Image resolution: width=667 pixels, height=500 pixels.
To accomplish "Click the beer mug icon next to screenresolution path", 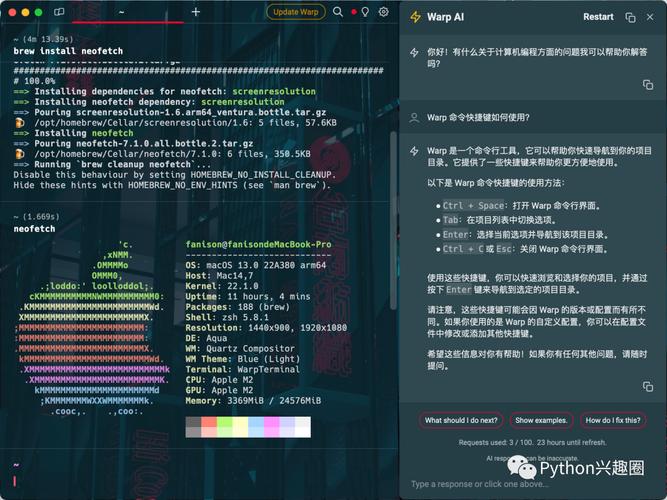I will click(20, 123).
